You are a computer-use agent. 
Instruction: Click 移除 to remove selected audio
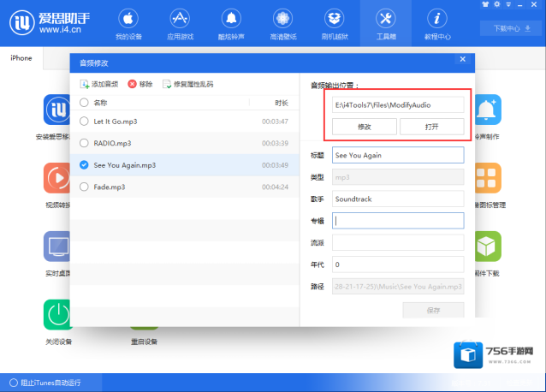[140, 84]
